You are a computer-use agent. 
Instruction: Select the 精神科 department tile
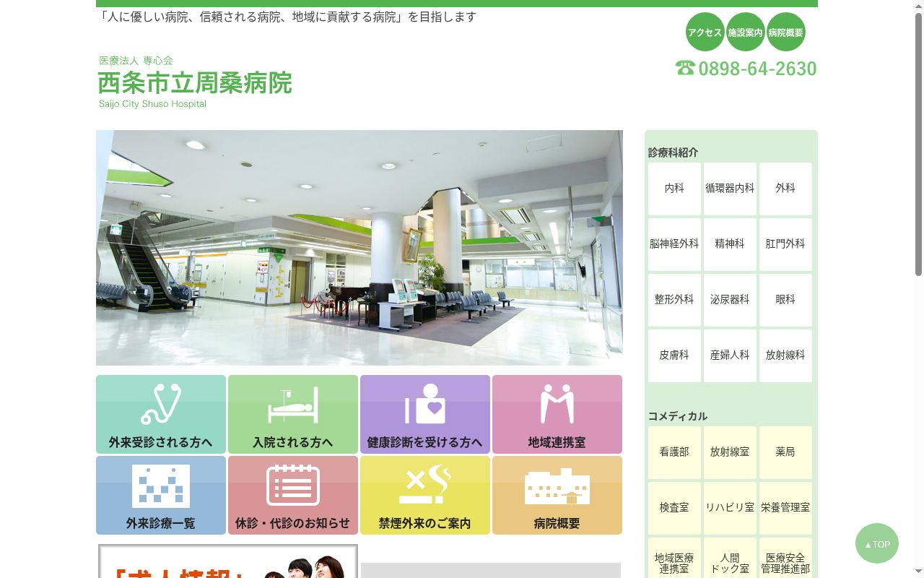click(730, 244)
